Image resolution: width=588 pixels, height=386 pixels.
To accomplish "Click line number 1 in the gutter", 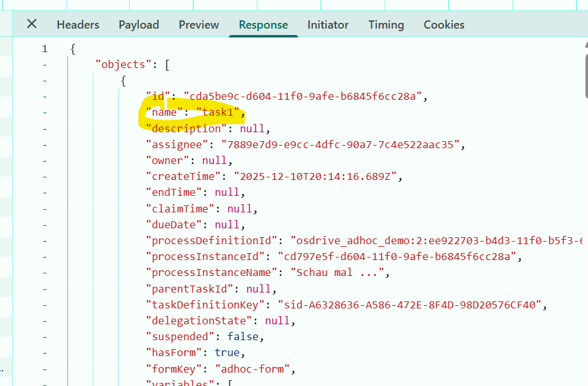I will (x=44, y=49).
